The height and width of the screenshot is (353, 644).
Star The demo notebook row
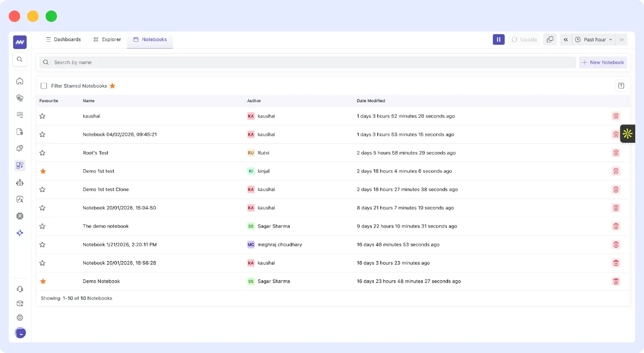[x=42, y=226]
